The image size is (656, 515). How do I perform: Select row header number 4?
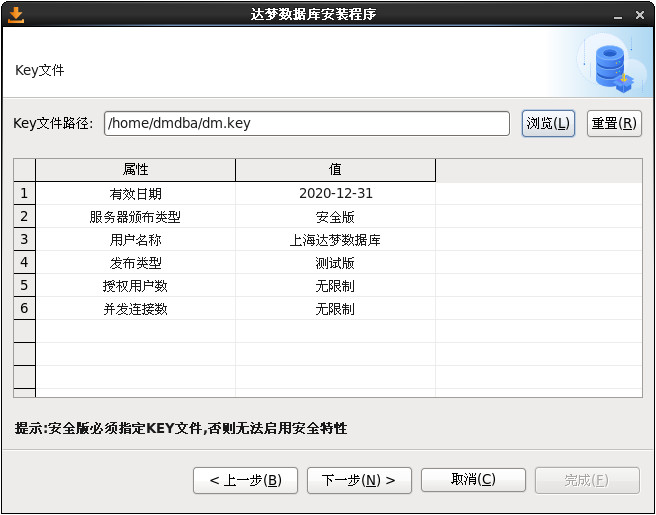click(24, 262)
